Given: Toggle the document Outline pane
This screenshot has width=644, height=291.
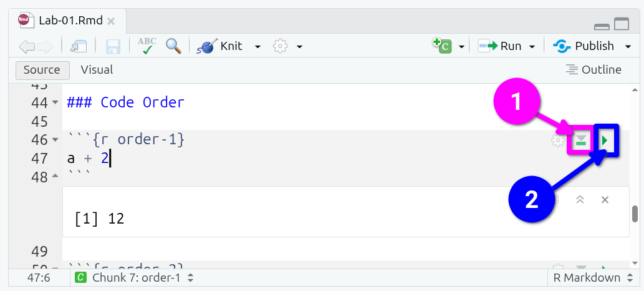Looking at the screenshot, I should [593, 69].
